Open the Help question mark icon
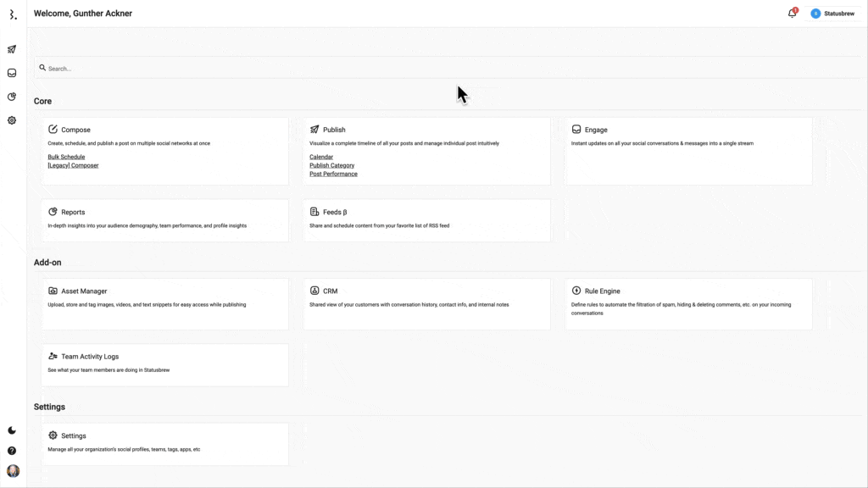 pyautogui.click(x=12, y=451)
